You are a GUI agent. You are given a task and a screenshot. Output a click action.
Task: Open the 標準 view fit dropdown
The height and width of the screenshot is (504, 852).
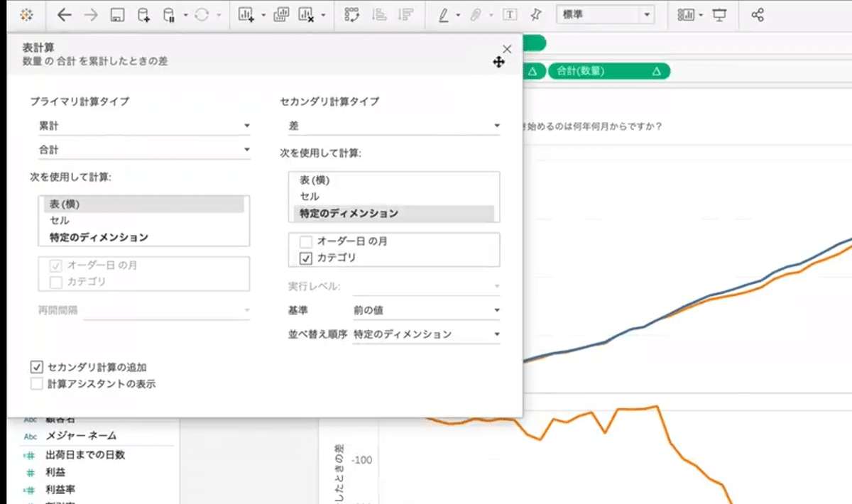pos(646,14)
